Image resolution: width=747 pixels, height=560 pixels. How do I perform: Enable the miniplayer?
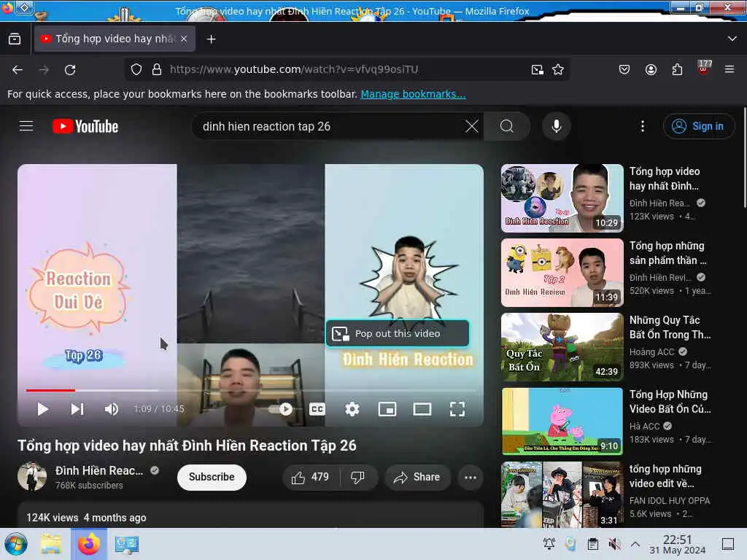[x=387, y=409]
